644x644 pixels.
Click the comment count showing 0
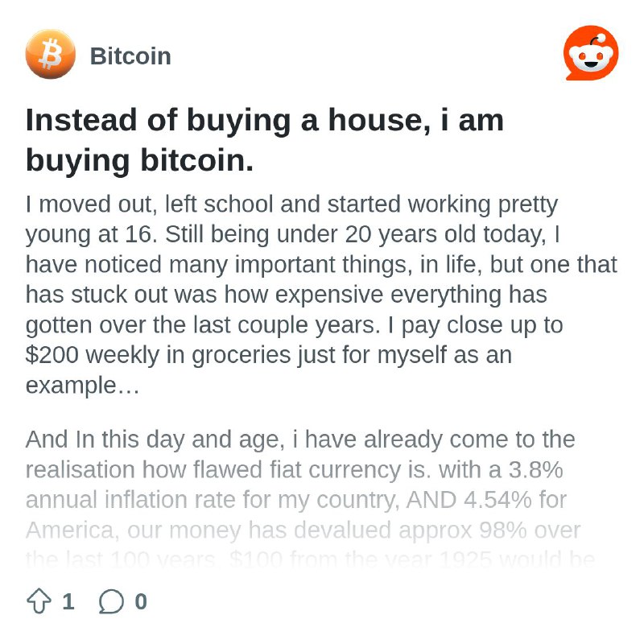(141, 601)
